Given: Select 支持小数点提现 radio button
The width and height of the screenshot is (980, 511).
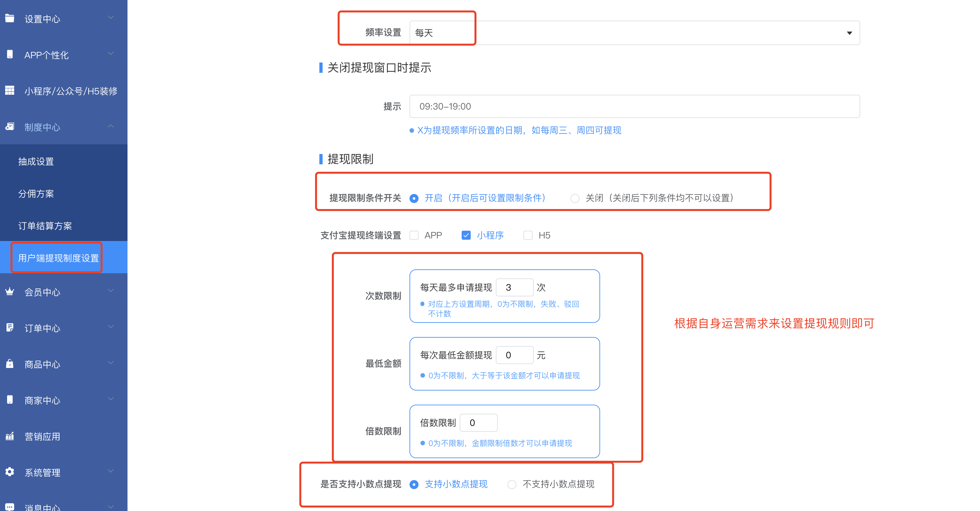Looking at the screenshot, I should [x=414, y=484].
